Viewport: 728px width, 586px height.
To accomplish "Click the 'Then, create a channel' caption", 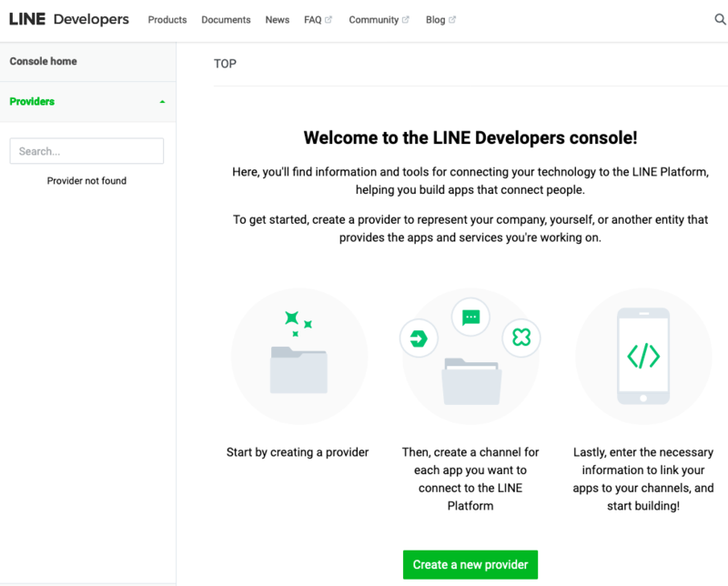I will pos(470,479).
